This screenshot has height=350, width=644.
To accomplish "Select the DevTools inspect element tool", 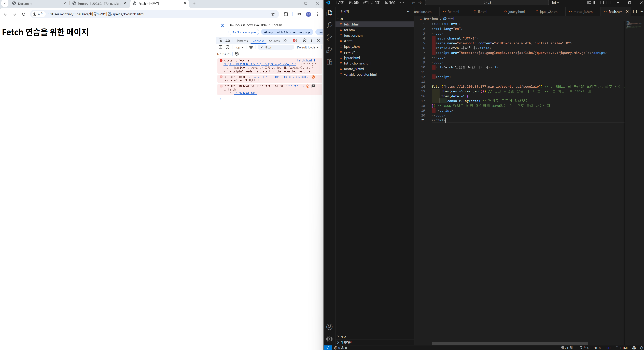I will pyautogui.click(x=220, y=41).
